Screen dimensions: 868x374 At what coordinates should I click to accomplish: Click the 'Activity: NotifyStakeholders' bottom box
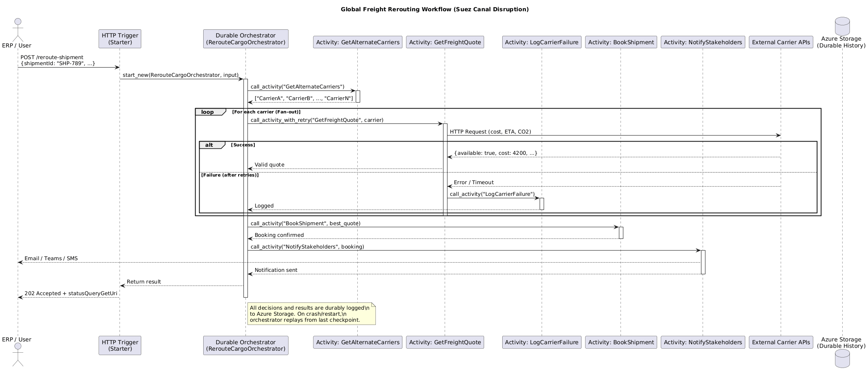pos(703,342)
